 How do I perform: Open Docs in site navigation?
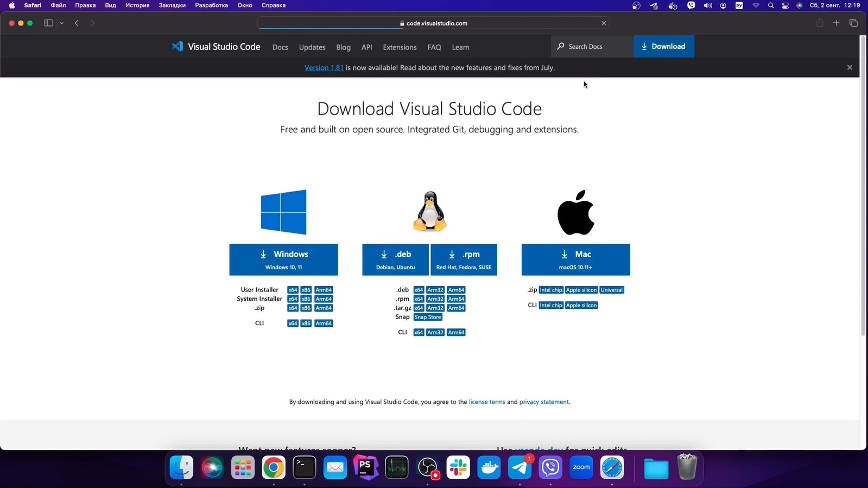pyautogui.click(x=280, y=47)
